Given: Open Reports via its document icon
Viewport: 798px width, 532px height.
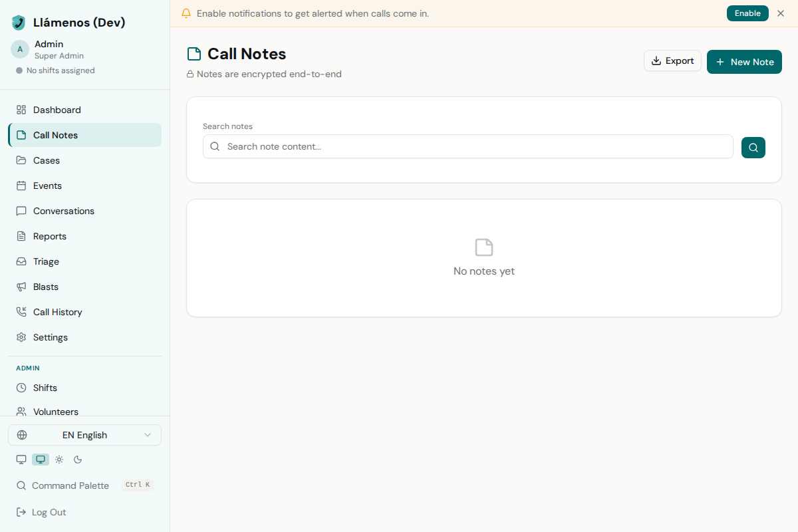Looking at the screenshot, I should click(x=21, y=236).
